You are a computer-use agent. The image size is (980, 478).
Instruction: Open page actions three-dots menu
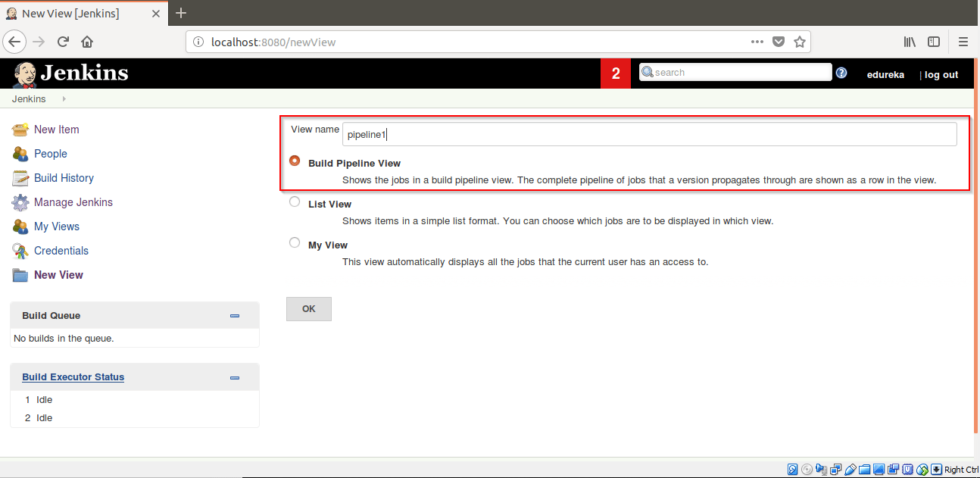pos(757,42)
